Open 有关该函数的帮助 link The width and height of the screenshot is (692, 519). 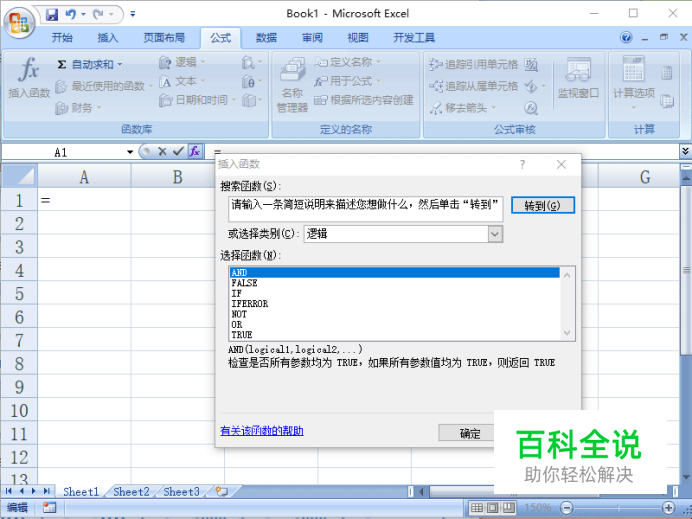coord(262,431)
